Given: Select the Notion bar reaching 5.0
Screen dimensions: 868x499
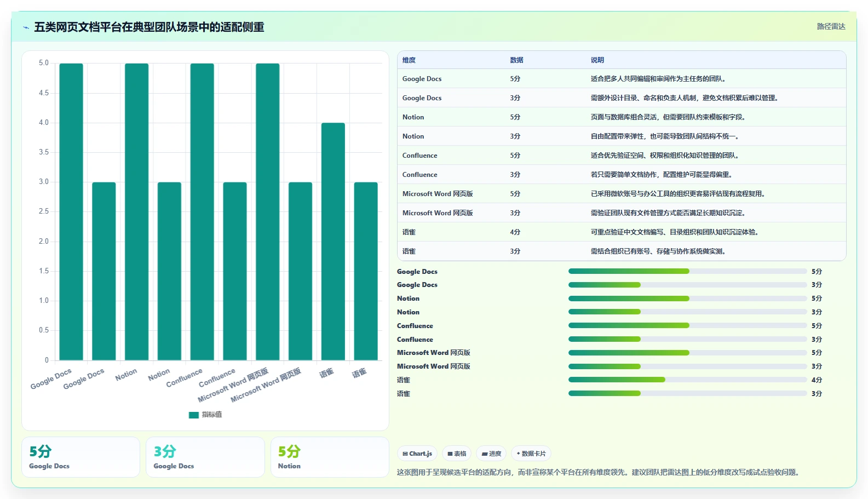Looking at the screenshot, I should point(137,211).
